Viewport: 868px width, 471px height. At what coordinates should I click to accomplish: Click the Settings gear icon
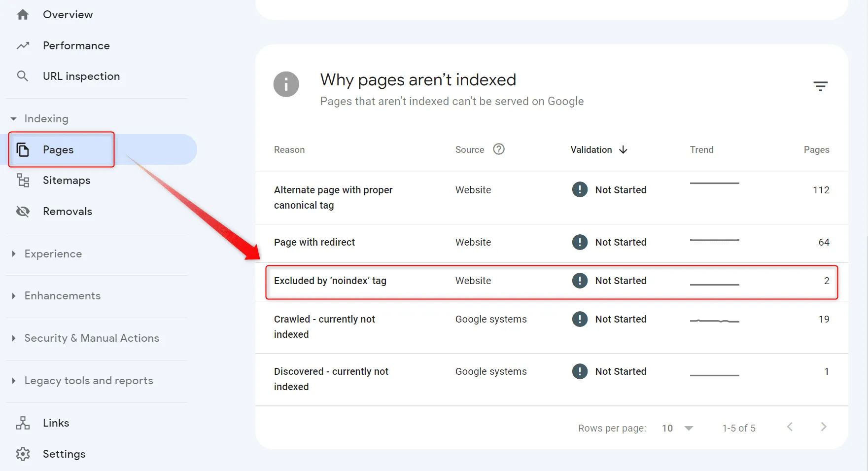(x=23, y=454)
